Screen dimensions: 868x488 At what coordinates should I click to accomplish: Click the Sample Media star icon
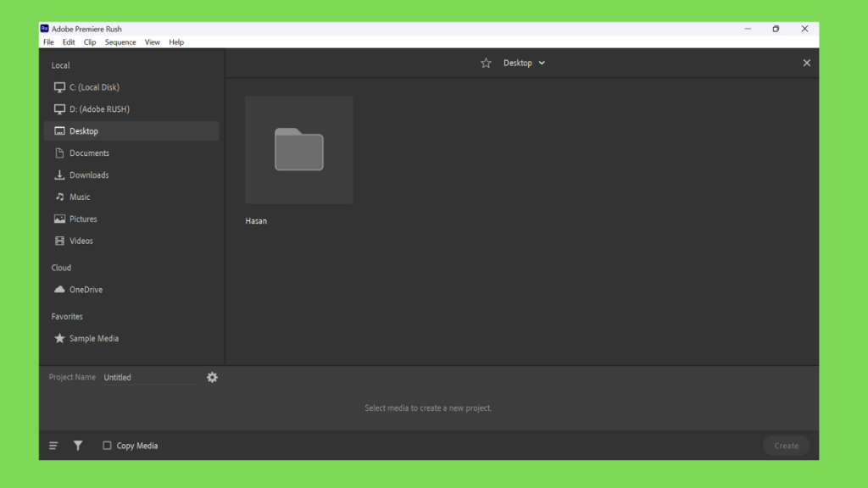coord(59,338)
